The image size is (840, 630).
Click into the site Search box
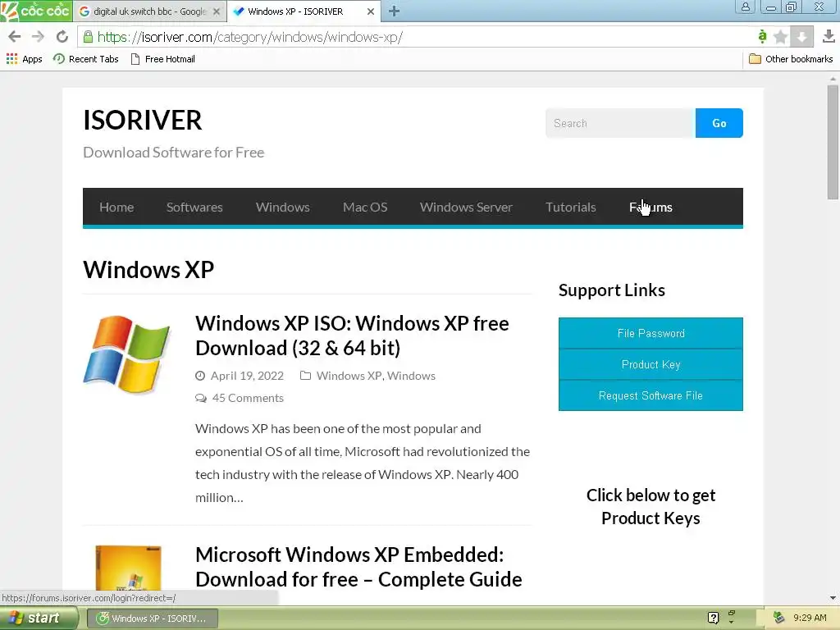point(620,123)
